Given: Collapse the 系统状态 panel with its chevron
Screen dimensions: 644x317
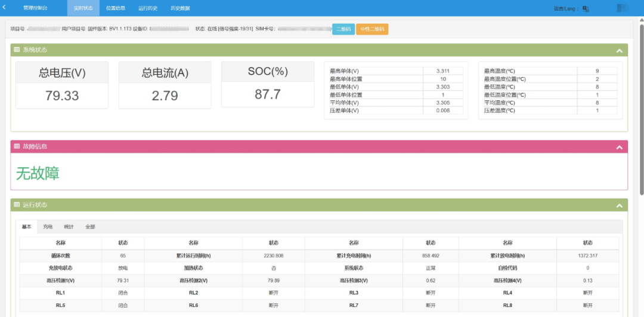Looking at the screenshot, I should point(620,51).
